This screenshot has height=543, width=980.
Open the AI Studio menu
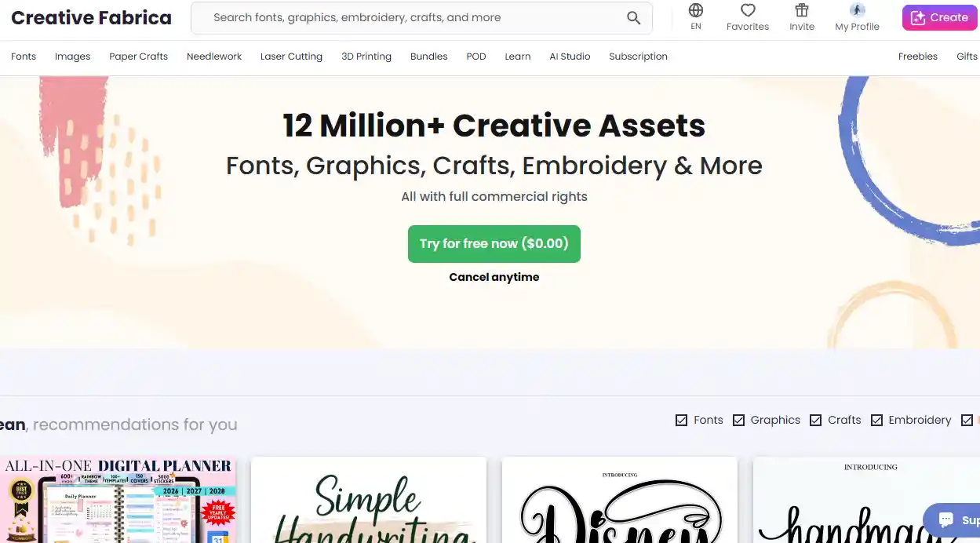tap(570, 56)
